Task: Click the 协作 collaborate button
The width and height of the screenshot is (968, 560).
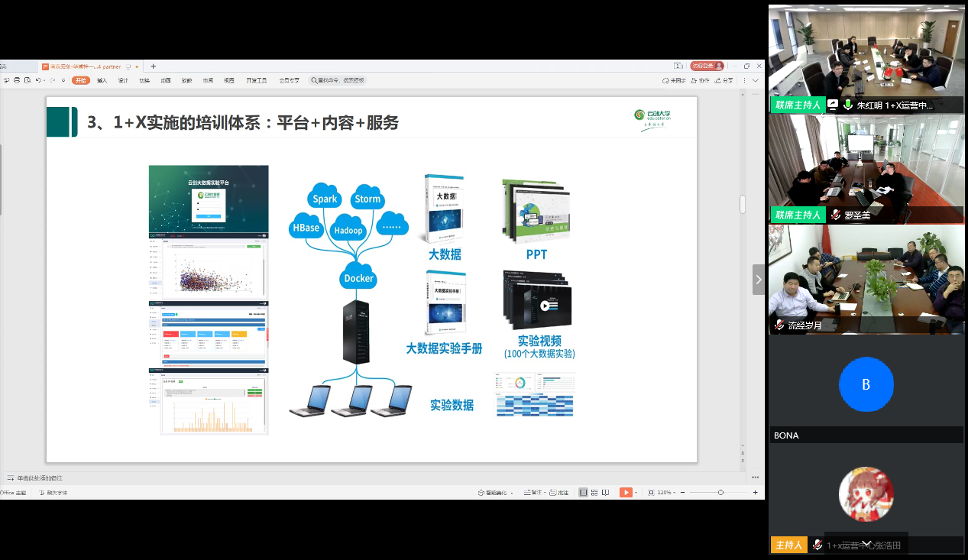Action: coord(701,80)
